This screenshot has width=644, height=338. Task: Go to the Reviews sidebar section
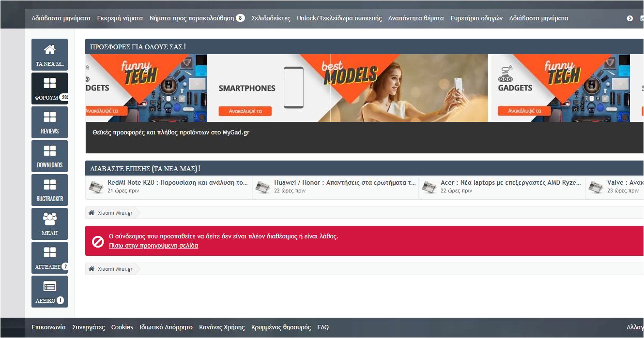(49, 122)
